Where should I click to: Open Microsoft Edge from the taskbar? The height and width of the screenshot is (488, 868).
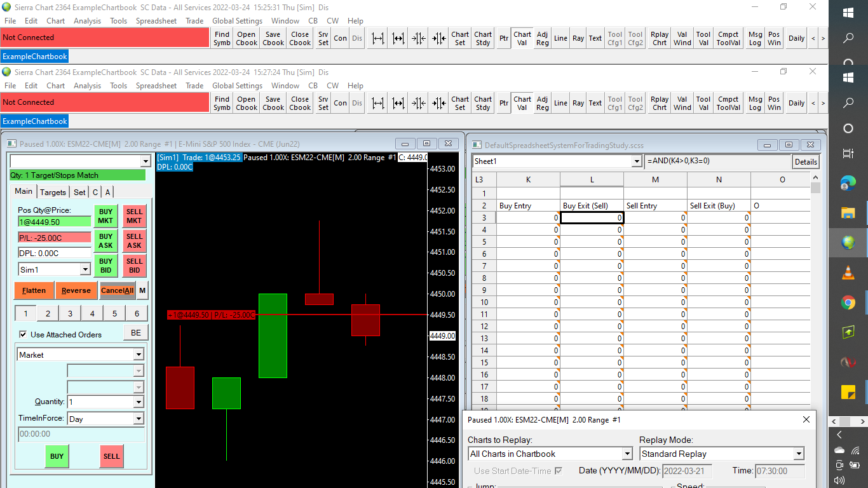[x=848, y=183]
